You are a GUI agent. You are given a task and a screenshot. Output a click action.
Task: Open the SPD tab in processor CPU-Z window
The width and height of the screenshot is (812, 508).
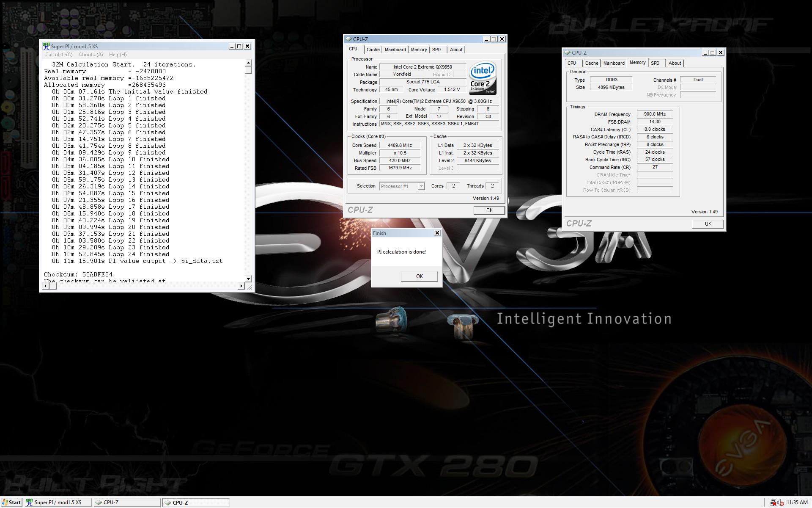click(436, 50)
